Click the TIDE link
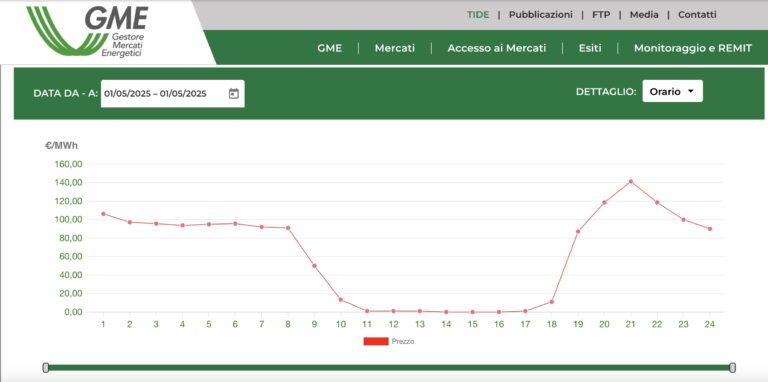Screen dimensions: 768x382 [x=478, y=15]
